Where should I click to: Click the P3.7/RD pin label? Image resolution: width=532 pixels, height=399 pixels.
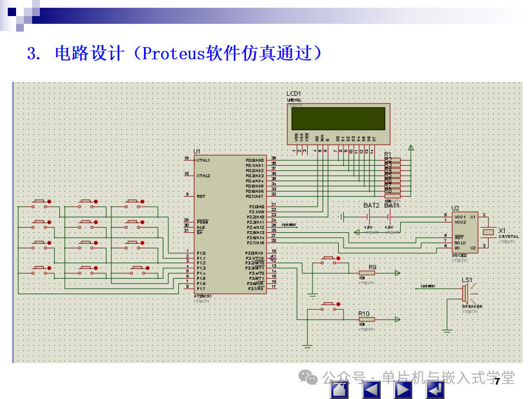pyautogui.click(x=255, y=288)
